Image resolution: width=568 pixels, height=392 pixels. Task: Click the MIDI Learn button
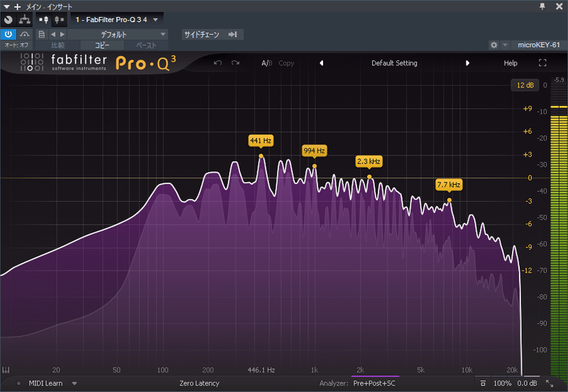[x=45, y=383]
